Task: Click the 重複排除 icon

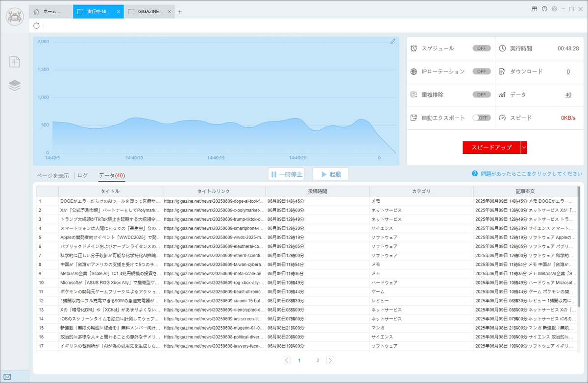Action: pyautogui.click(x=414, y=95)
